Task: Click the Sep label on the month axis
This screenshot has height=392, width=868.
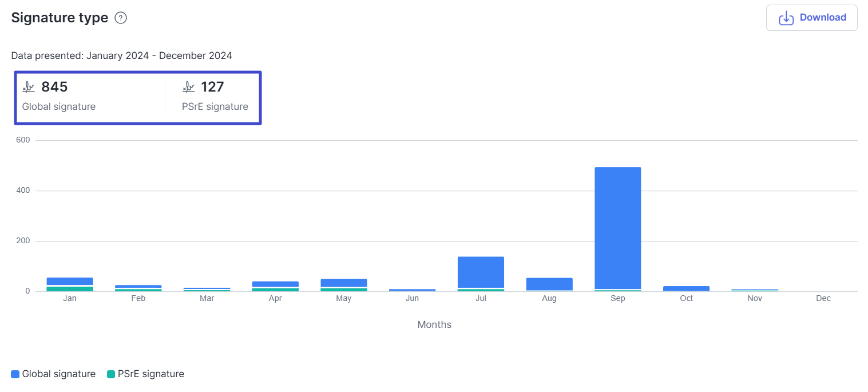Action: (x=617, y=299)
